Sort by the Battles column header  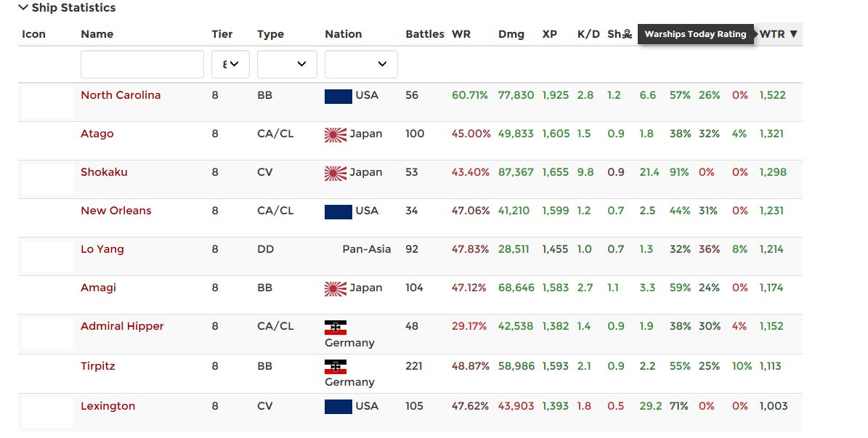click(424, 34)
